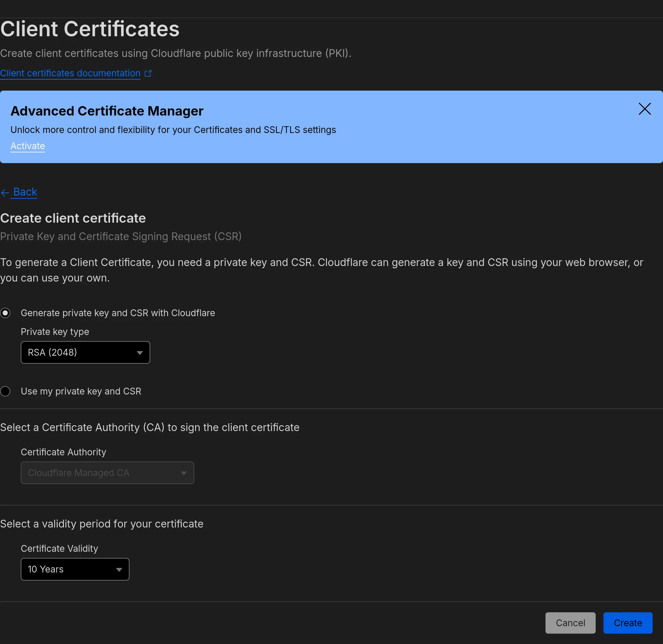Click the back arrow icon
Screen dimensions: 663x644
pyautogui.click(x=5, y=192)
